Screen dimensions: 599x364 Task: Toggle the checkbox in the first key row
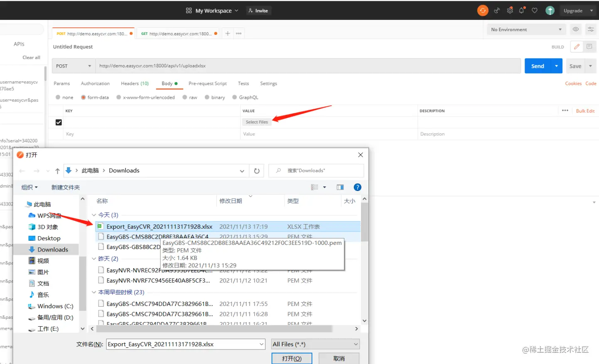[x=59, y=122]
